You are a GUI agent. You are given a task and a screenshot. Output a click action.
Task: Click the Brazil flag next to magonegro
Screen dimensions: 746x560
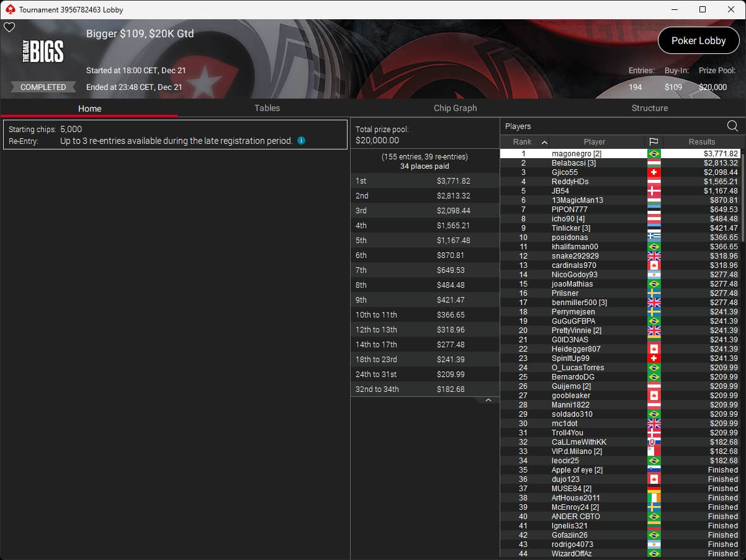[x=654, y=154]
